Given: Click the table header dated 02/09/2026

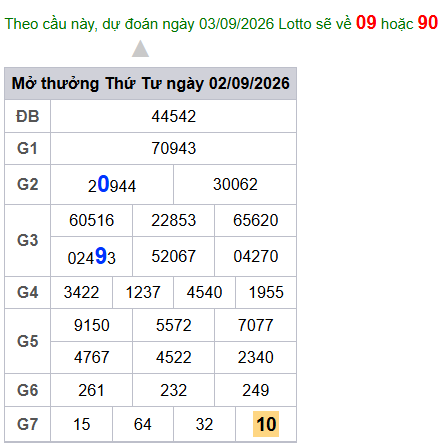Looking at the screenshot, I should (x=151, y=84).
